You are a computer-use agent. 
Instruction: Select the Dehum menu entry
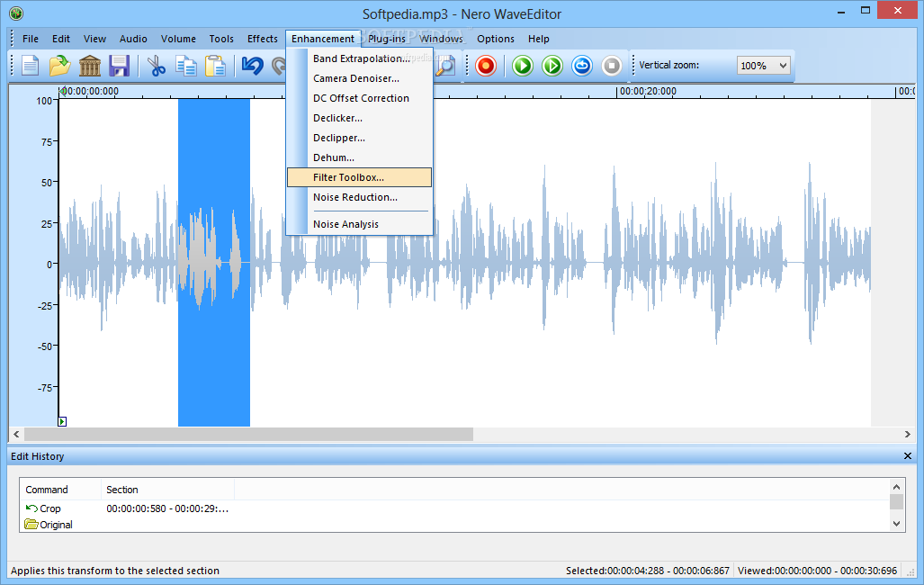(360, 157)
